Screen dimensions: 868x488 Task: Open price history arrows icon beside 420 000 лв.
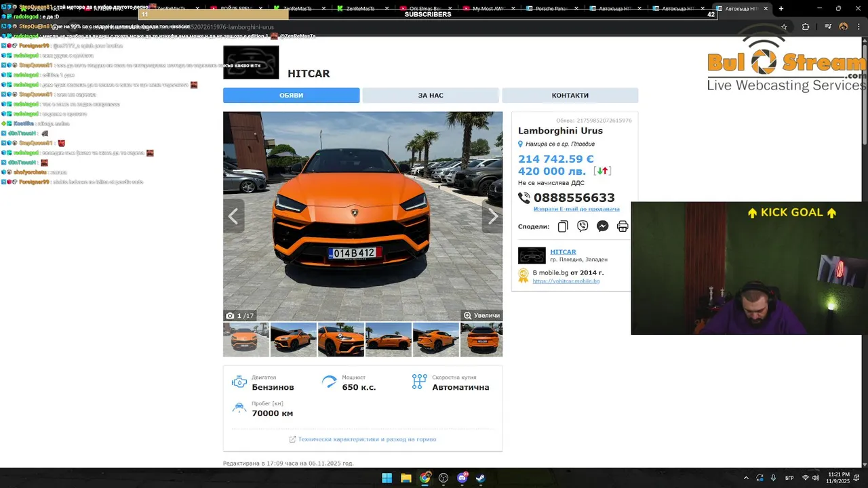(x=602, y=171)
